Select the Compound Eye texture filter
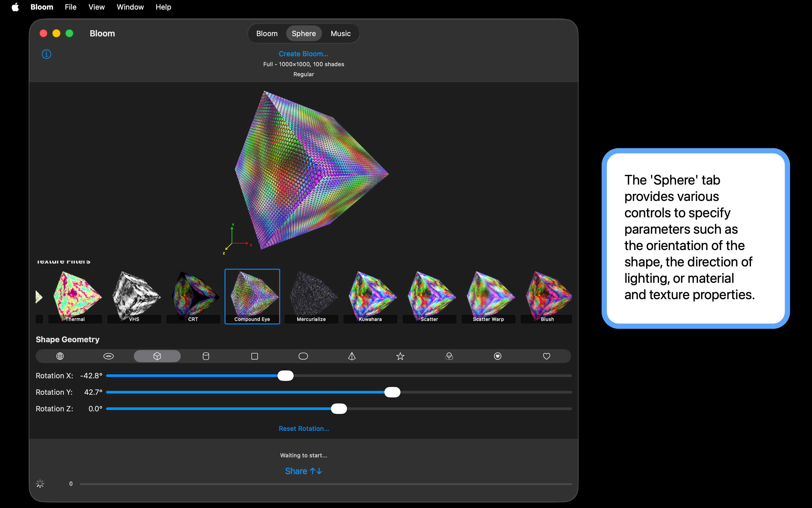 pos(252,297)
